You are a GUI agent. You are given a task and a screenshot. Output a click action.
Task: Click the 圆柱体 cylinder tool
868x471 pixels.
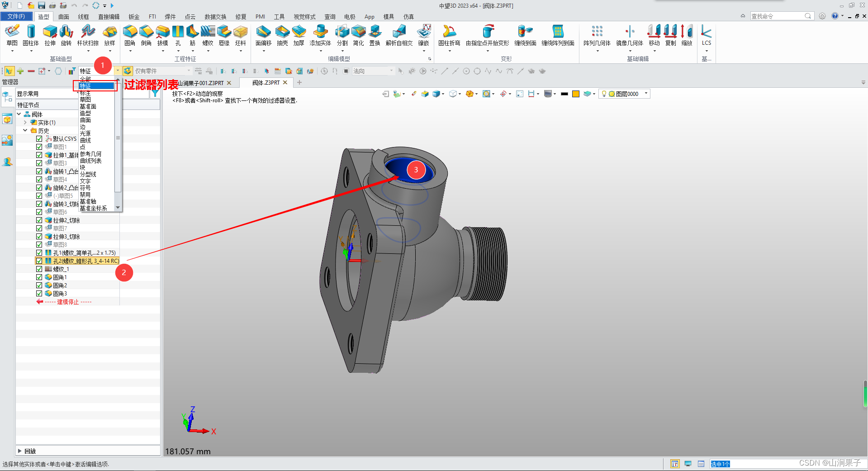pos(31,35)
